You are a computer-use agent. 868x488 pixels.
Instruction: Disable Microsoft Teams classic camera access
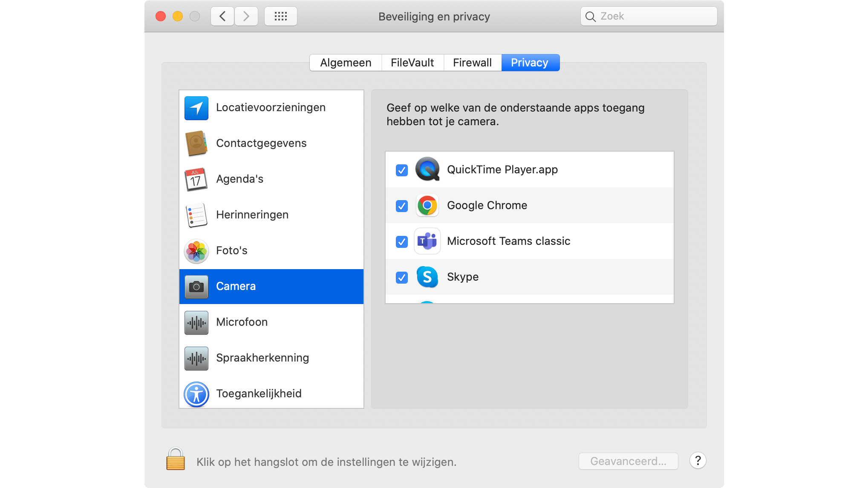click(x=401, y=242)
